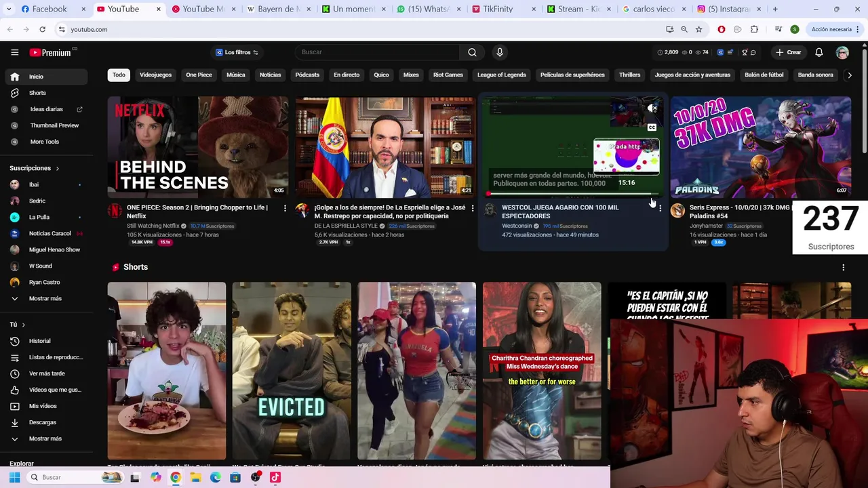Open options for ONE PIECE video
Viewport: 868px width, 488px height.
click(x=285, y=208)
